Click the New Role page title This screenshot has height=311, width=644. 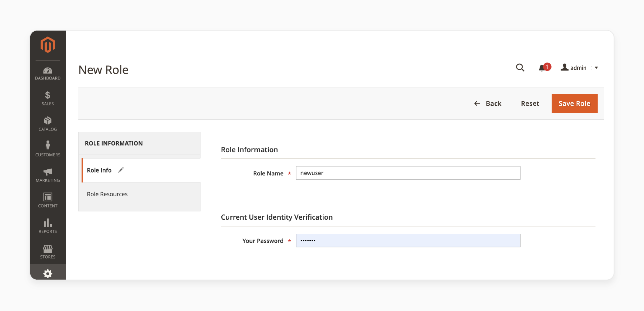[103, 70]
